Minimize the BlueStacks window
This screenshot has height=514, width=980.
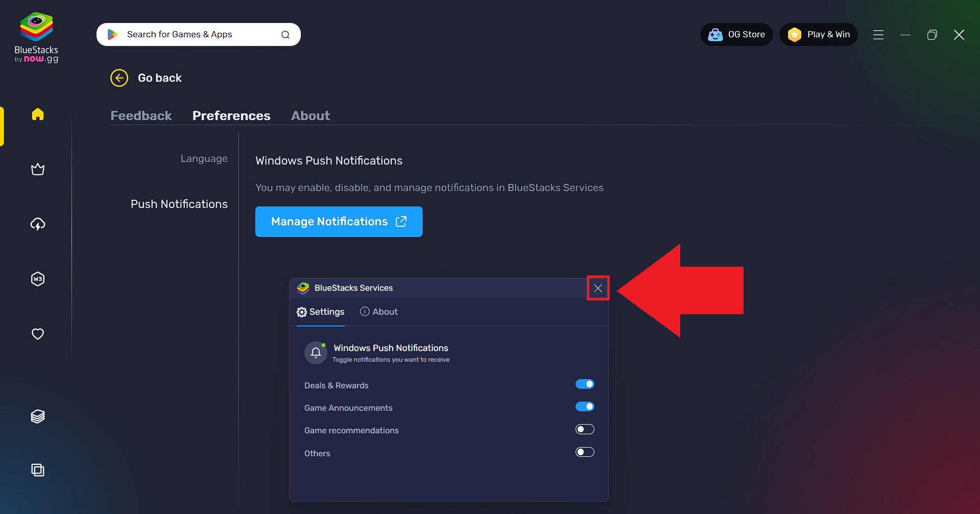pos(905,35)
